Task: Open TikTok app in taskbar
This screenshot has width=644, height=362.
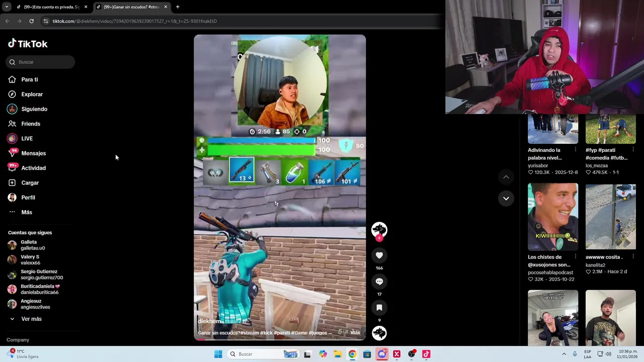Action: pos(426,354)
